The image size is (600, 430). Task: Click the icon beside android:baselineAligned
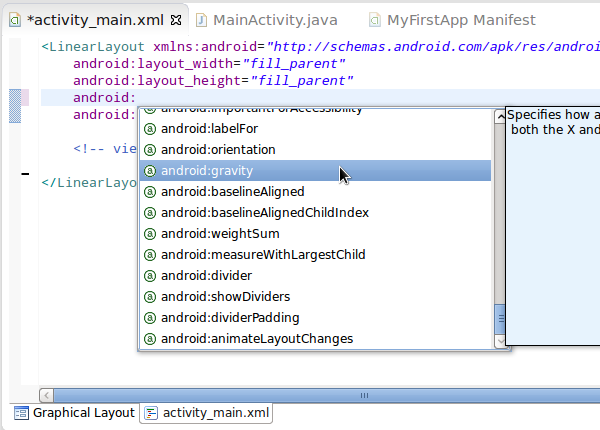coord(150,192)
